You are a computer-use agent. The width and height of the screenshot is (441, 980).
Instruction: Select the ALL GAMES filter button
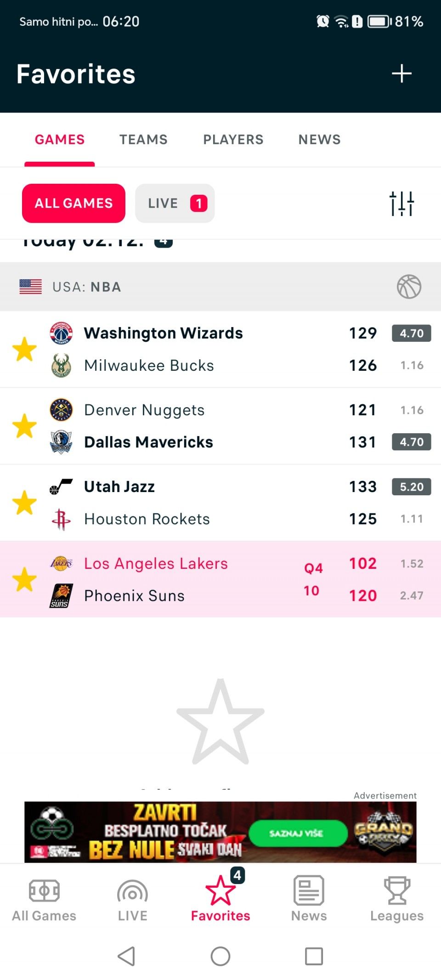point(73,203)
